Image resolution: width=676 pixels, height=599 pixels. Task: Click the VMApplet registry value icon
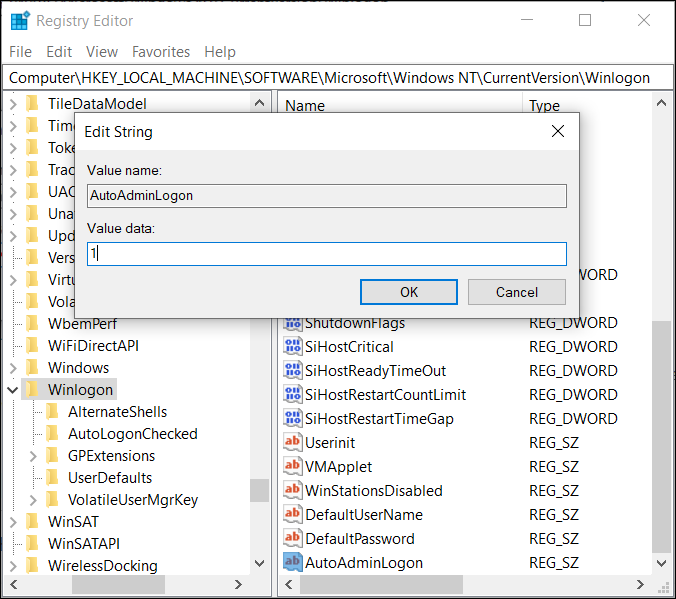tap(293, 467)
